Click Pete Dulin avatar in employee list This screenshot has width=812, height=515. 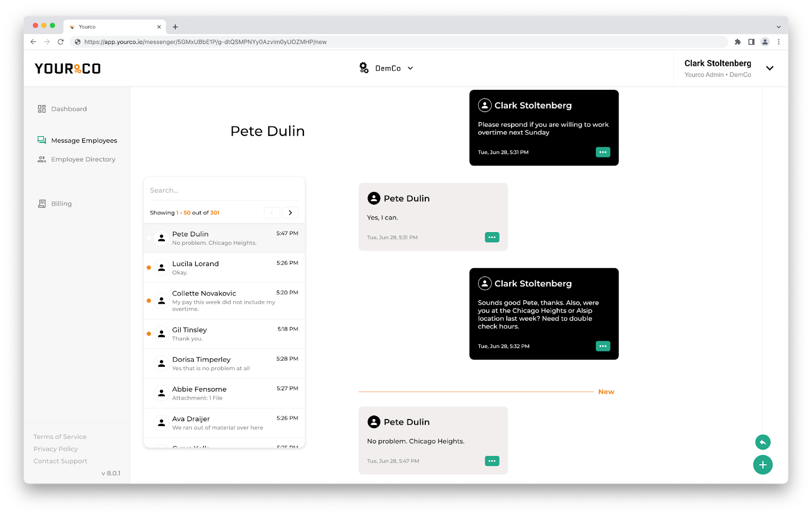tap(161, 238)
